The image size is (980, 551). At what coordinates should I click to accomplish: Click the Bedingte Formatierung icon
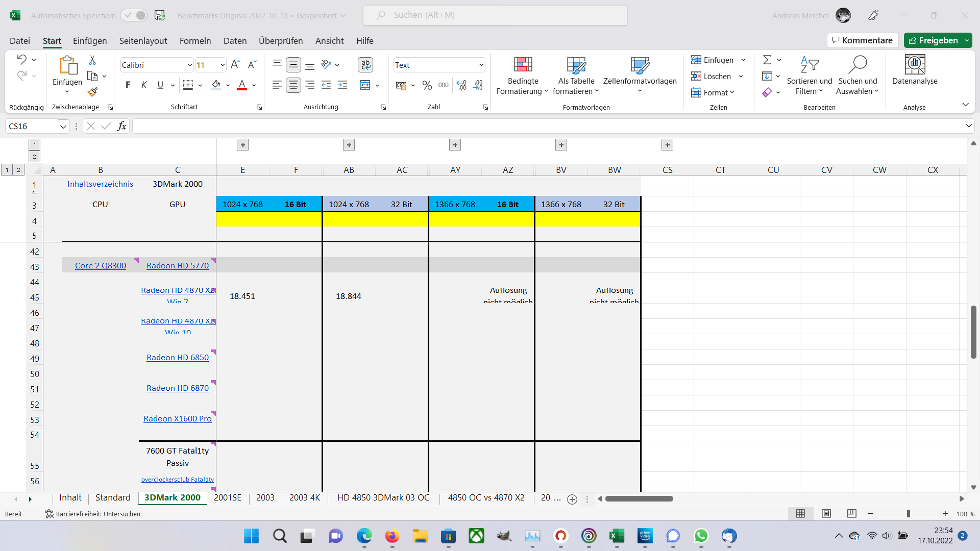click(x=523, y=65)
